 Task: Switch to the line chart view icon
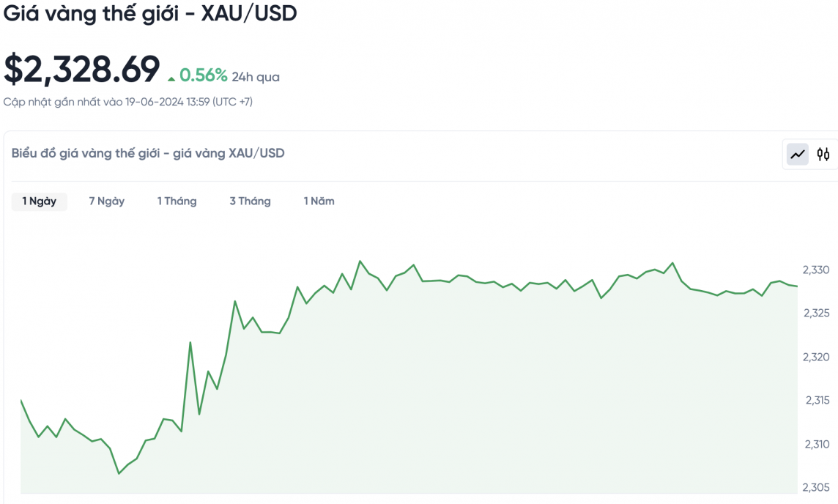tap(797, 154)
